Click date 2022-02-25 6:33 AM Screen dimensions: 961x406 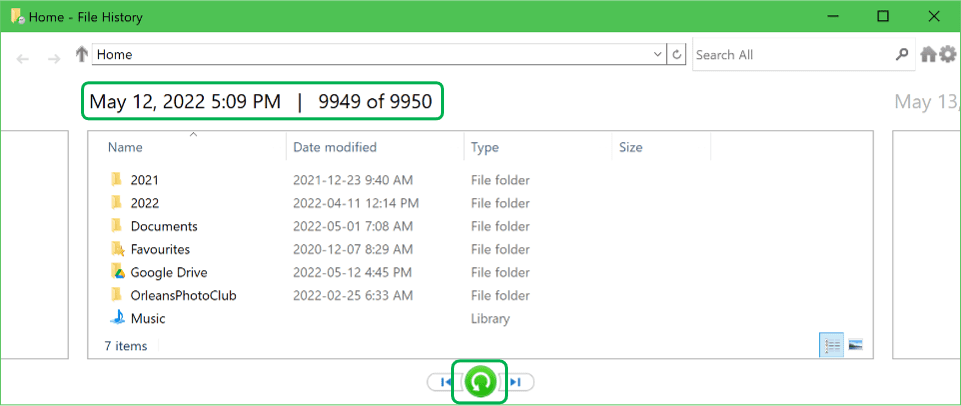[x=352, y=296]
